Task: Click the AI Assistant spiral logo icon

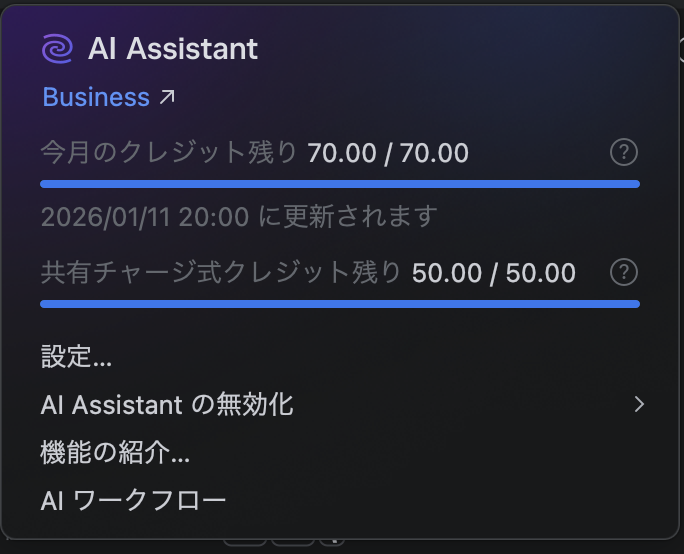Action: point(57,48)
